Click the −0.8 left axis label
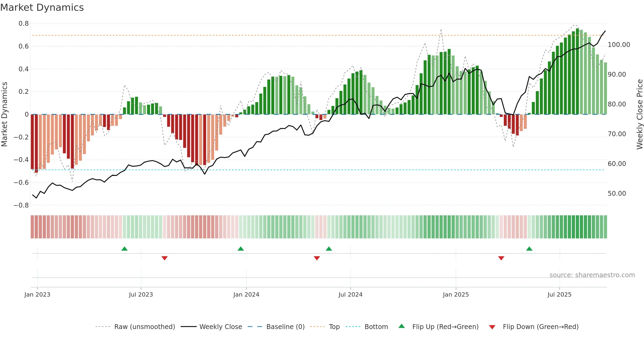The width and height of the screenshot is (644, 362). 21,205
